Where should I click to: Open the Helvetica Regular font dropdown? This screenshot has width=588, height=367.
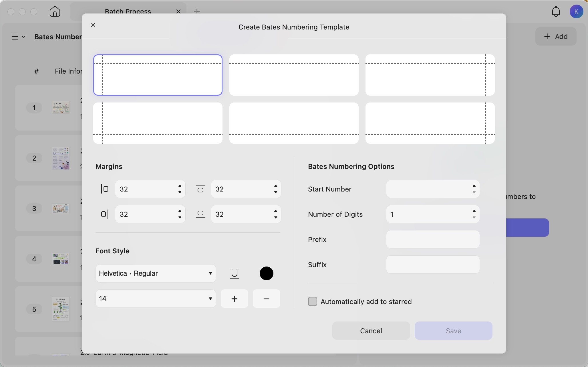click(x=156, y=273)
